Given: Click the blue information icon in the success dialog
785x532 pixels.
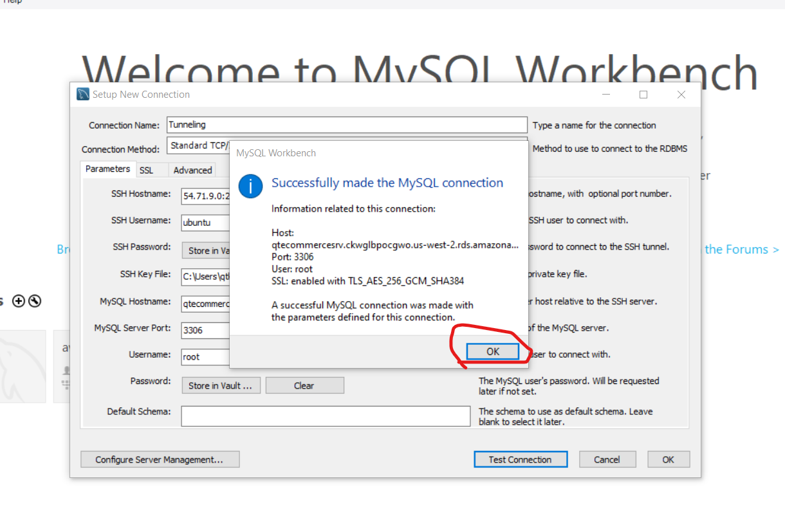Looking at the screenshot, I should 250,186.
